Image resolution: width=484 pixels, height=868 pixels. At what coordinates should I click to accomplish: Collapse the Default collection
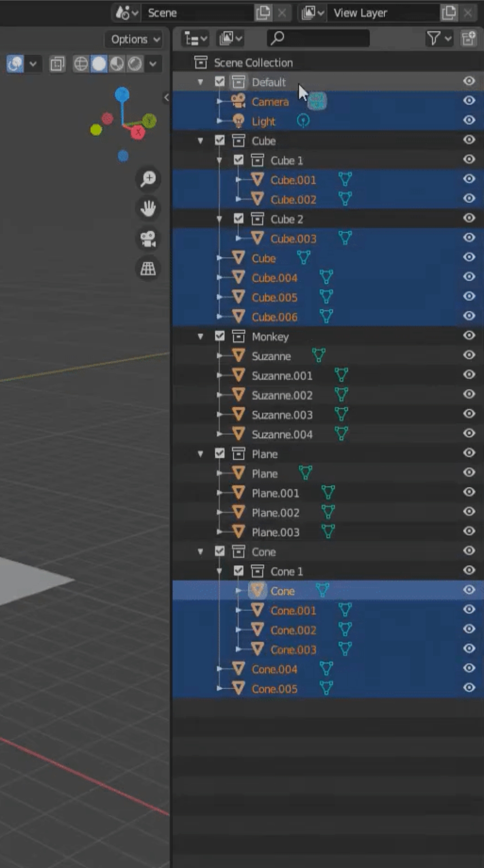(x=200, y=82)
